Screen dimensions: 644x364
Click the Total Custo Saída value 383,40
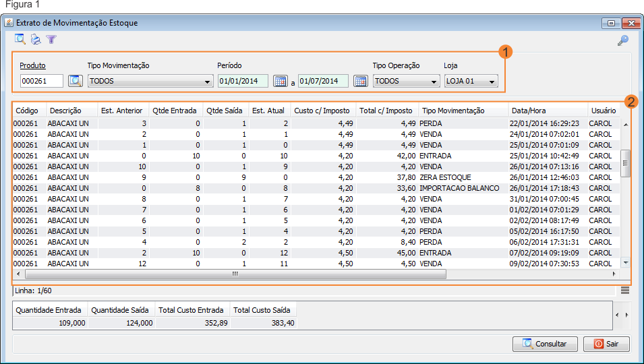click(x=283, y=323)
